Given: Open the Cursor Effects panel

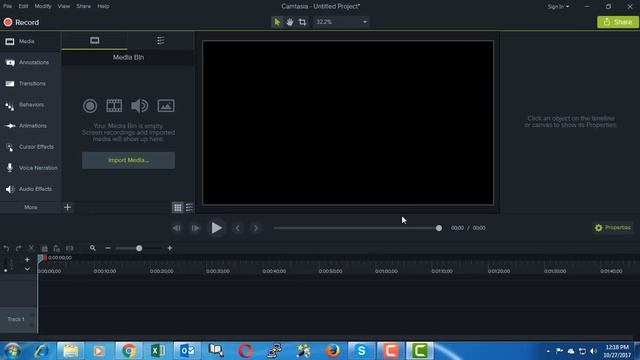Looking at the screenshot, I should pos(31,147).
